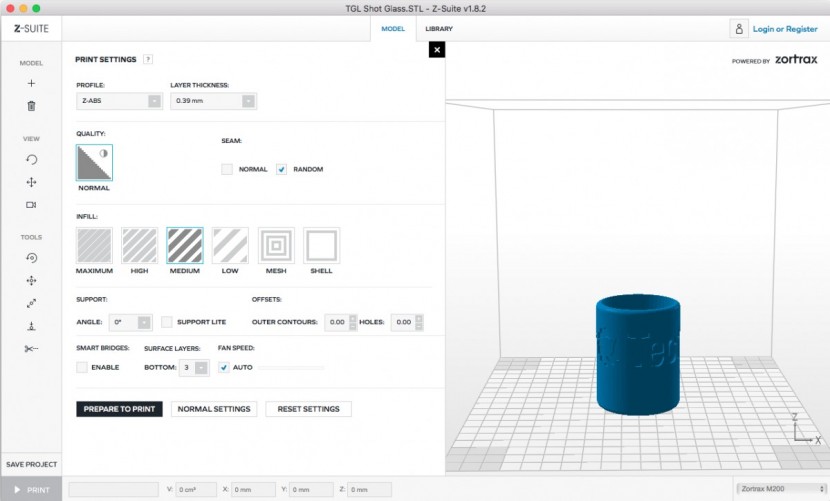Click Reset Settings button

click(309, 409)
